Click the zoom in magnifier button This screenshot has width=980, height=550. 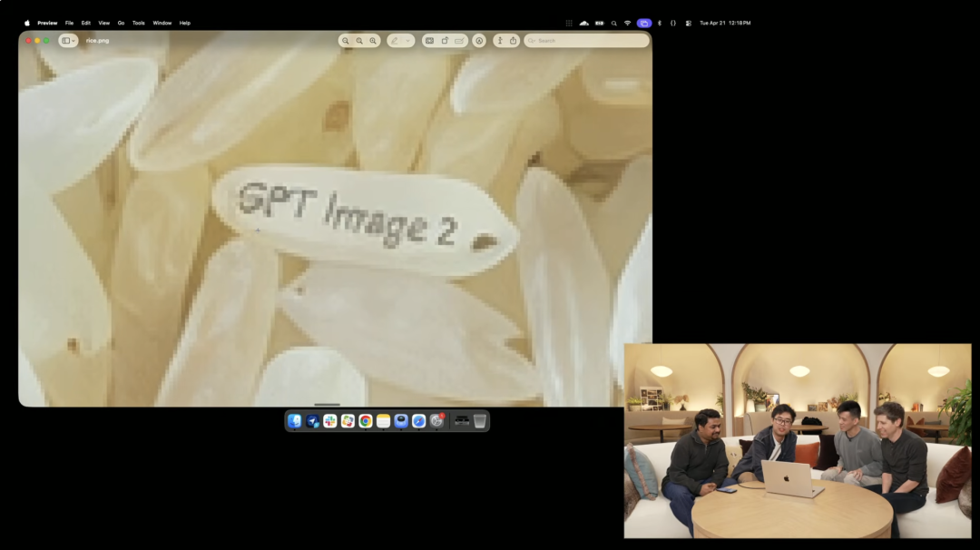(373, 41)
